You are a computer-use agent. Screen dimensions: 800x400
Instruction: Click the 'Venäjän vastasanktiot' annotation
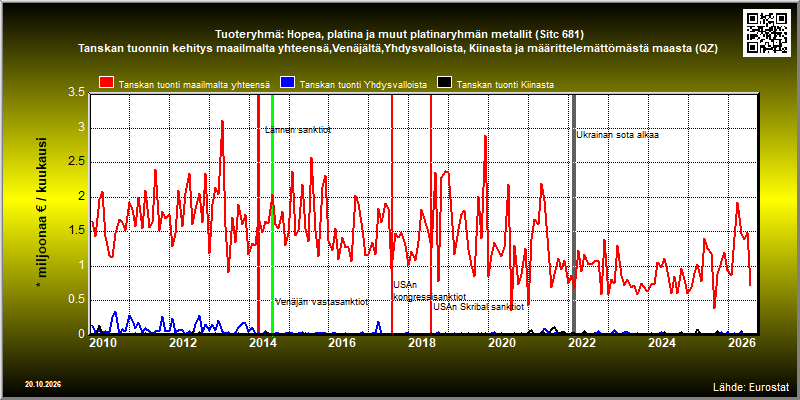321,302
